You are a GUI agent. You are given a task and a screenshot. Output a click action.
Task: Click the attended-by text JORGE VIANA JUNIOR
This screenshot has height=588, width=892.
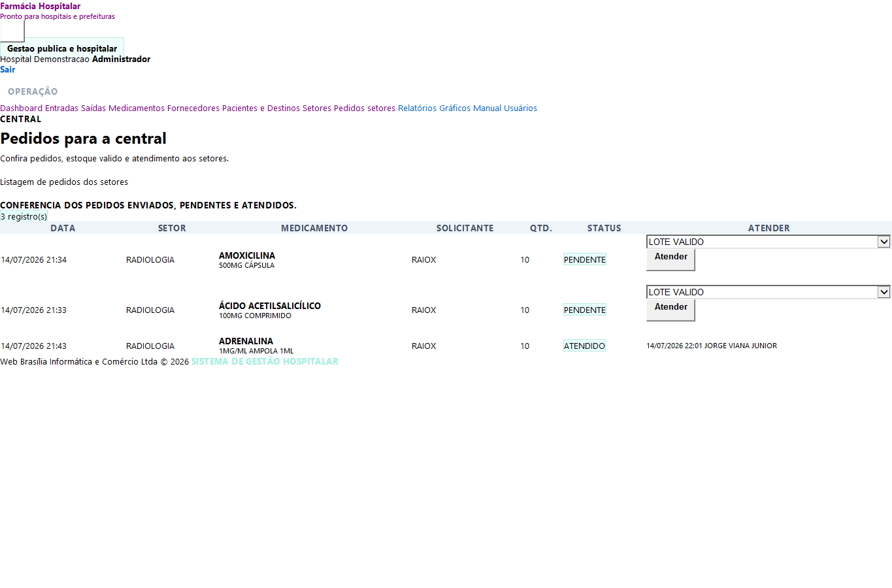point(740,346)
